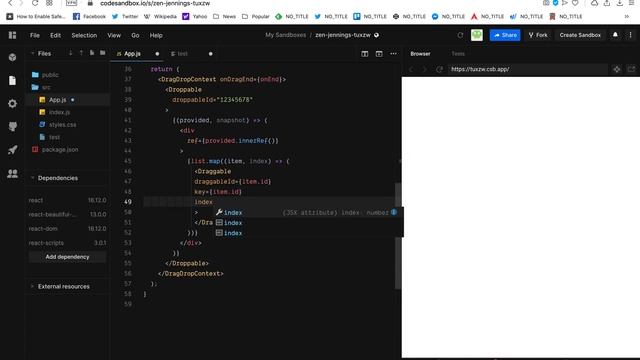Click Create Sandbox button
This screenshot has height=360, width=640.
pos(580,35)
